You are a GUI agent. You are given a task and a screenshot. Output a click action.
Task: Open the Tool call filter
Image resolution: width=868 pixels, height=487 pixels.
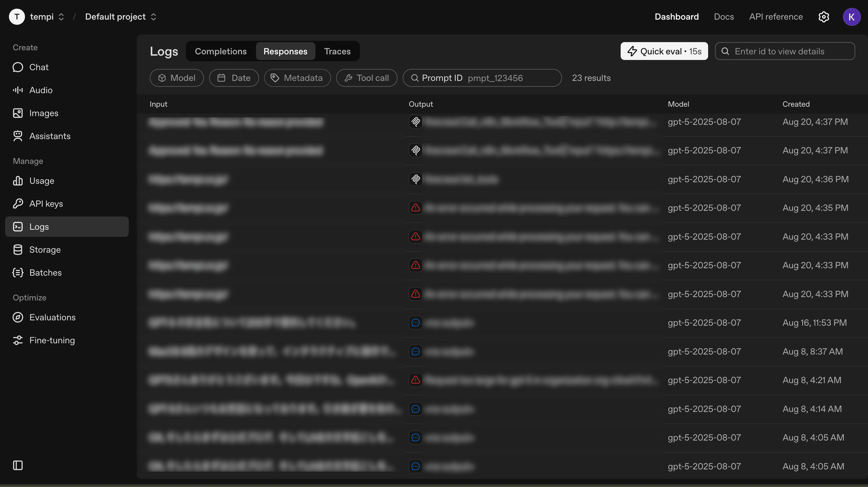point(367,78)
